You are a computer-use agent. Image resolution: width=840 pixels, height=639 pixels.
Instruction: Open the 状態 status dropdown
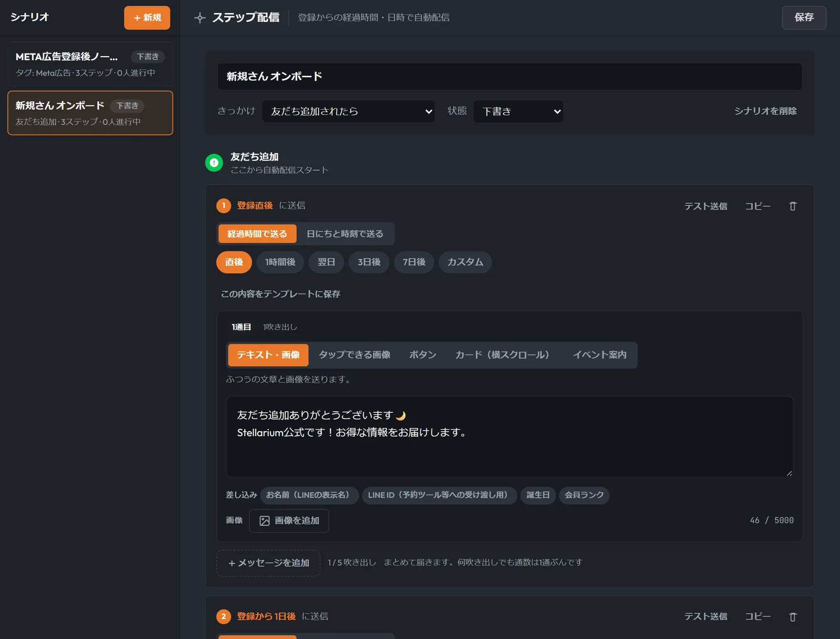(518, 111)
